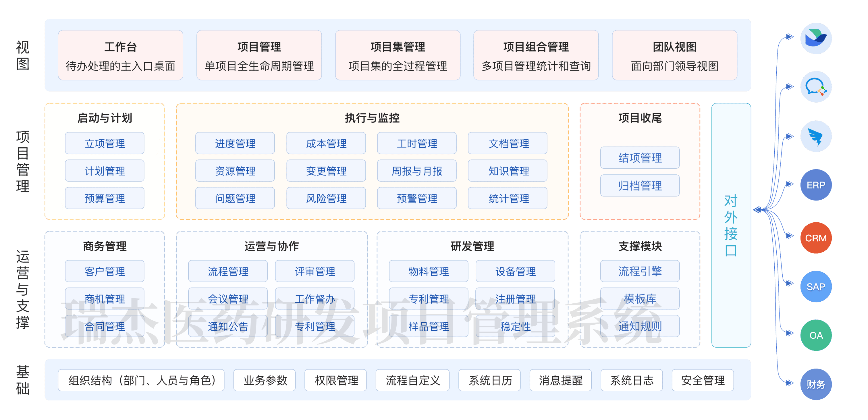868x420 pixels.
Task: Open the 项目集管理 view card
Action: click(398, 55)
